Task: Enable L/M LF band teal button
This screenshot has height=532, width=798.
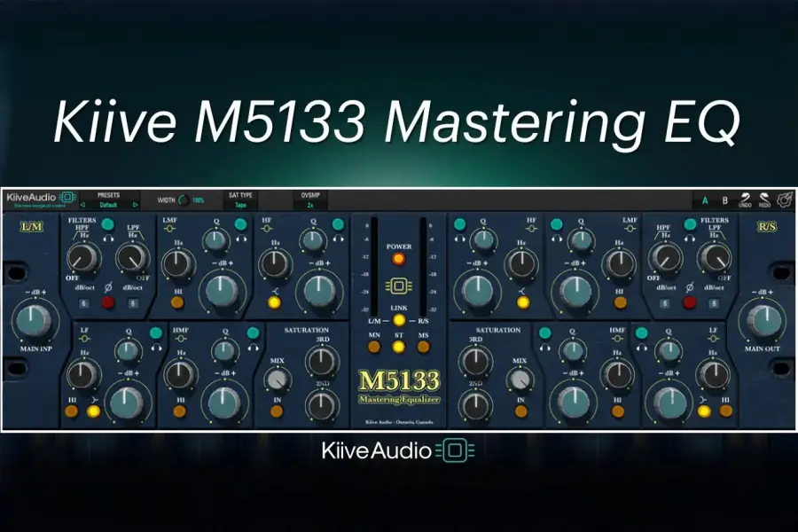Action: coord(156,333)
